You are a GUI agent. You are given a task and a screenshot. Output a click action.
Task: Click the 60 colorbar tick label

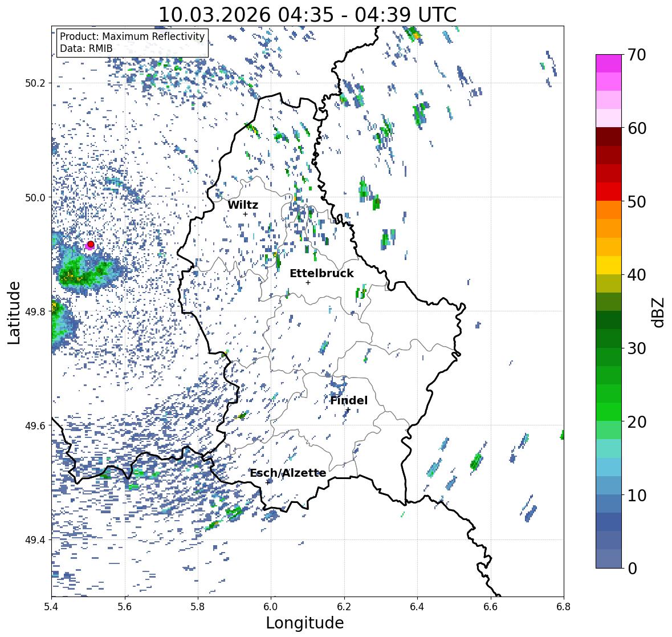click(637, 128)
